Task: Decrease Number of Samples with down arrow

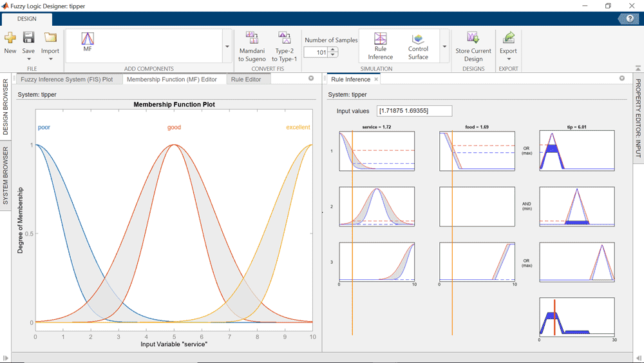Action: (333, 55)
